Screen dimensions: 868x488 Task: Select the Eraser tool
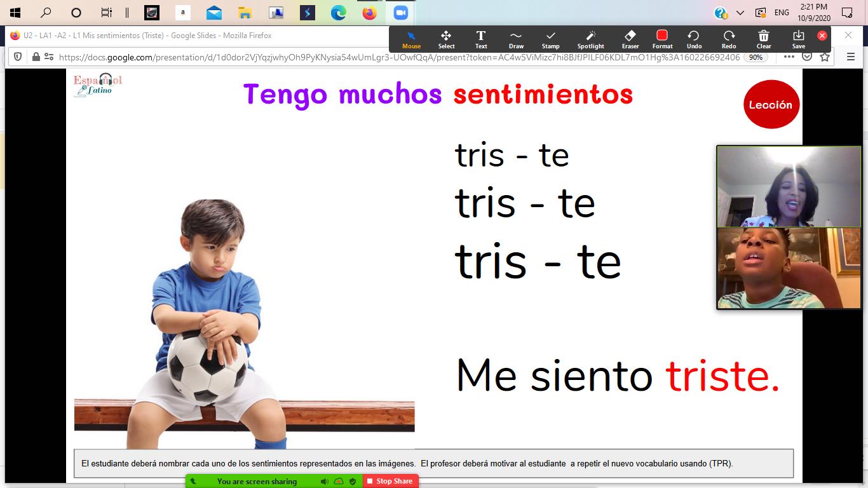tap(630, 39)
